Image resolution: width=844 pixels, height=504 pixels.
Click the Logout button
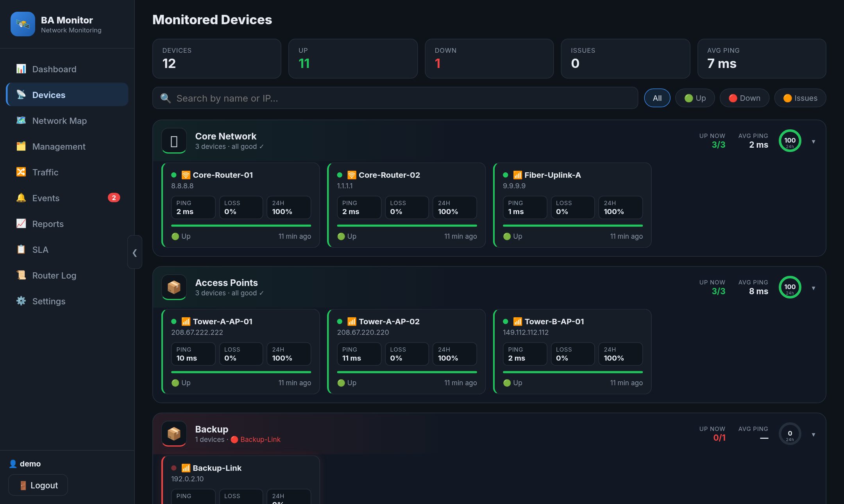tap(38, 485)
